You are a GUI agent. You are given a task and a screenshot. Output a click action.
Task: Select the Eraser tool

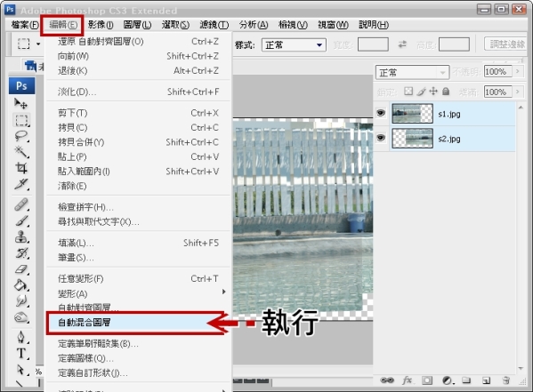21,269
